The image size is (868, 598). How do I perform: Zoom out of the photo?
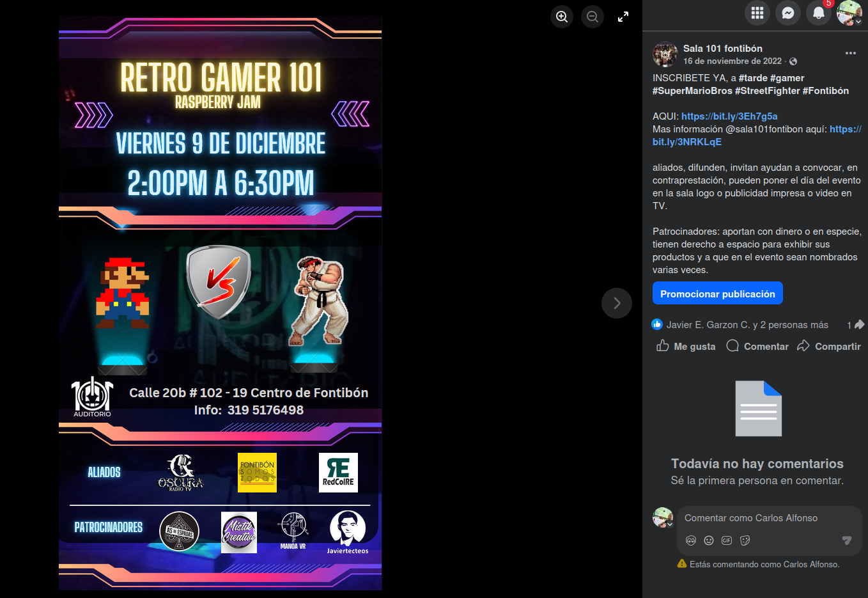click(x=593, y=17)
